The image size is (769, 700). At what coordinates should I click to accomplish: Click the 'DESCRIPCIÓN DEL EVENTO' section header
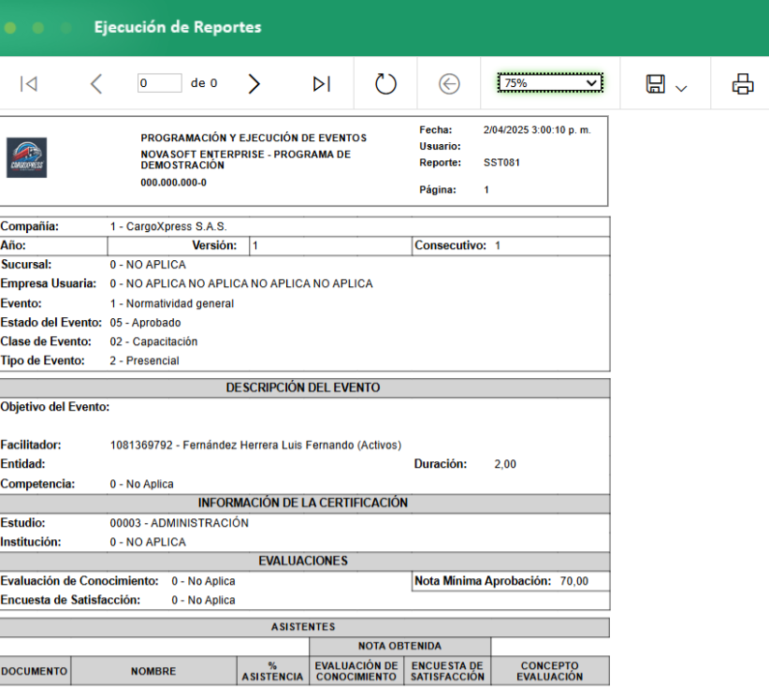coord(303,387)
